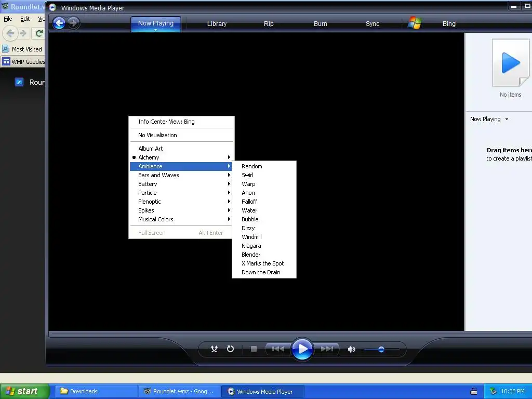Screen dimensions: 532x399
Task: Expand the Musical Colors submenu
Action: point(181,219)
